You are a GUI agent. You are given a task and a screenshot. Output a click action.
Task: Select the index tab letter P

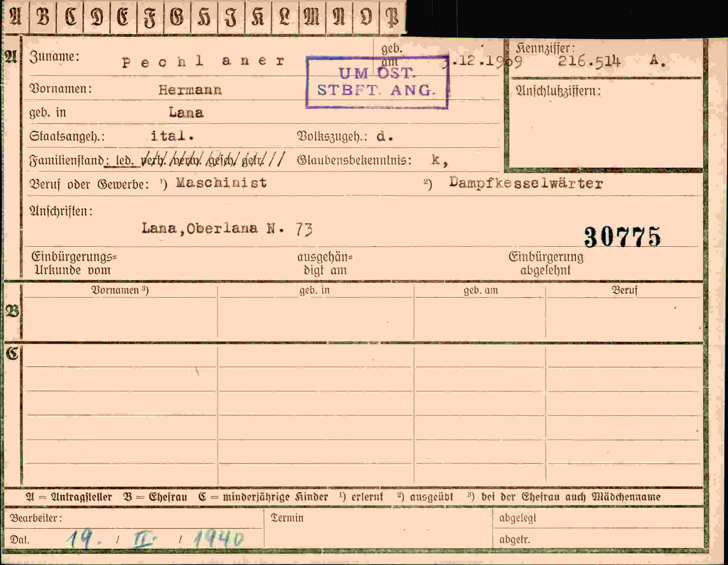tap(392, 17)
